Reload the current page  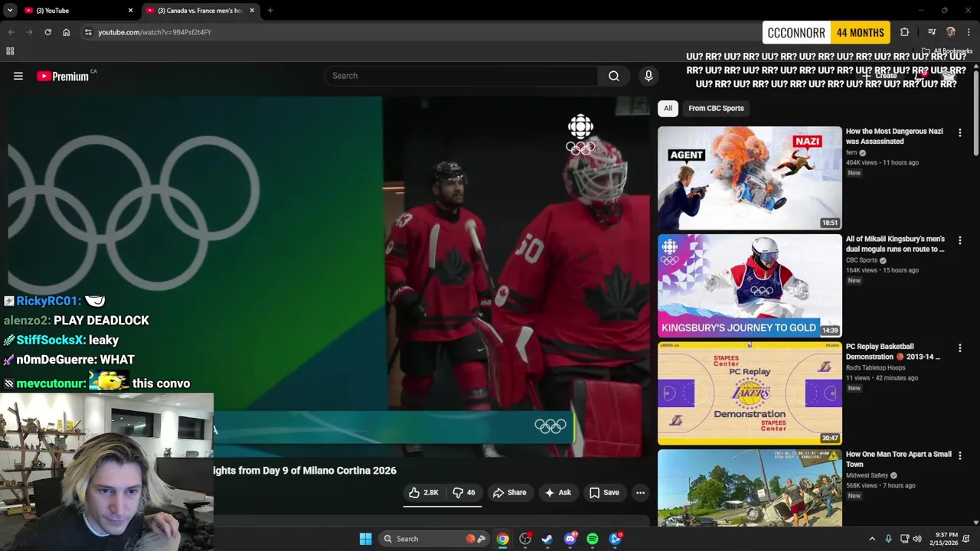tap(47, 32)
